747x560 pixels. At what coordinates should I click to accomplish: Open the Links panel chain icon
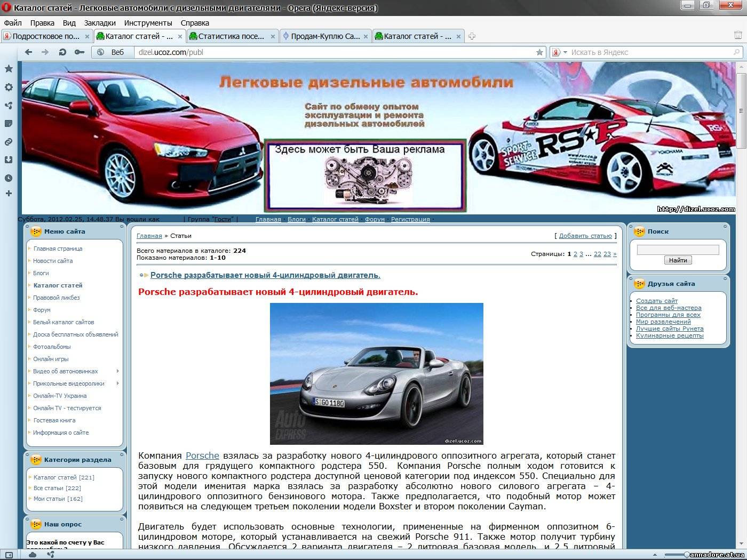coord(9,142)
